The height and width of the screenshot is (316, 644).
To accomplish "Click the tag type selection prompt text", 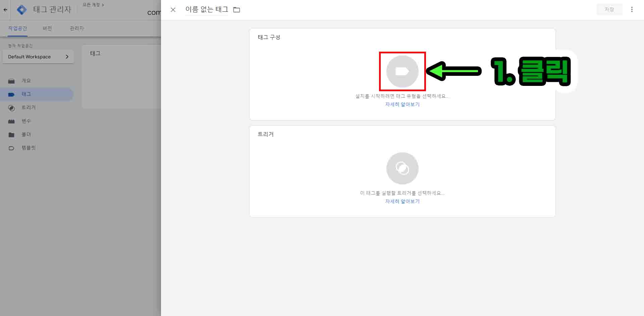I will [402, 96].
